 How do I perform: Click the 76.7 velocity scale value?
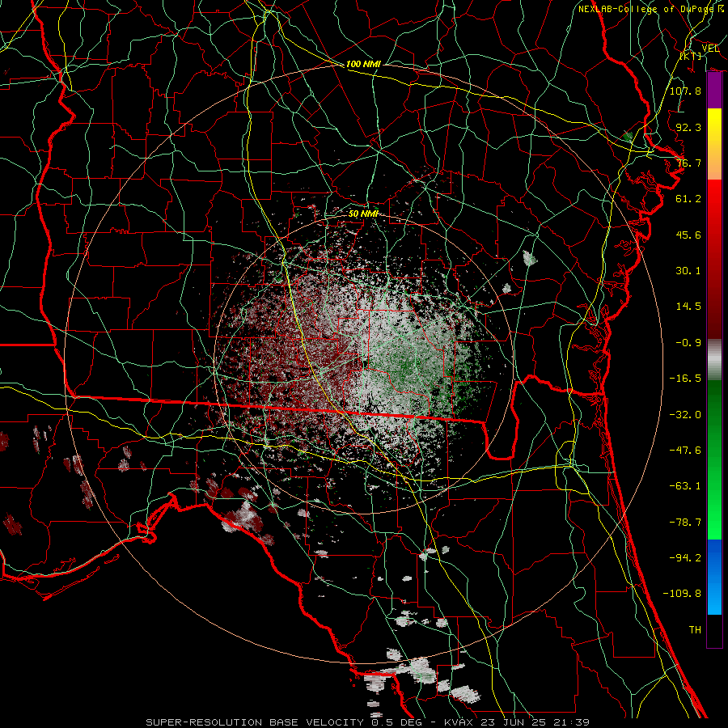pyautogui.click(x=688, y=163)
